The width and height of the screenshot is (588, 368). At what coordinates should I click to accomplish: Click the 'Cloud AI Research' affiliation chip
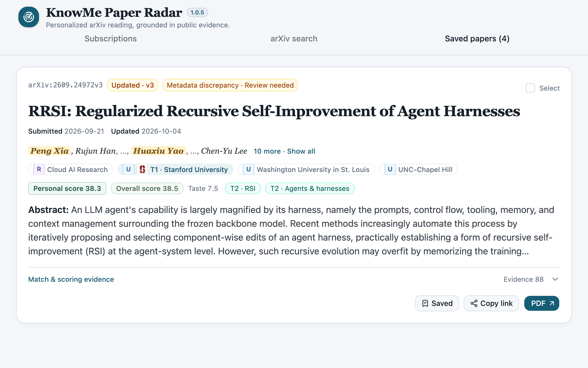[71, 170]
